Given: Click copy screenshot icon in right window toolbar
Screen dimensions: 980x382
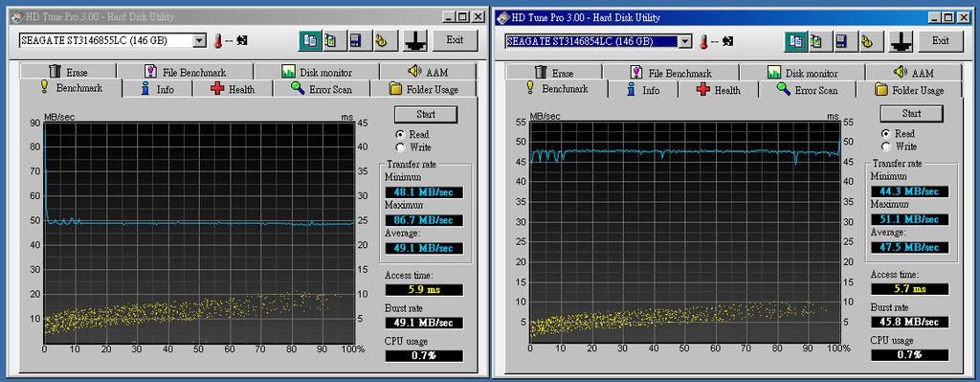Looking at the screenshot, I should click(x=795, y=41).
